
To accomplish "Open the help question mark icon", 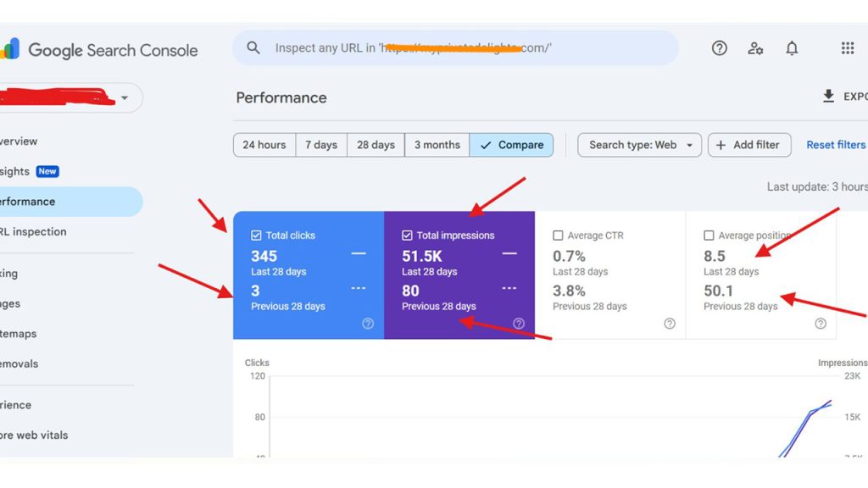I will pos(719,48).
